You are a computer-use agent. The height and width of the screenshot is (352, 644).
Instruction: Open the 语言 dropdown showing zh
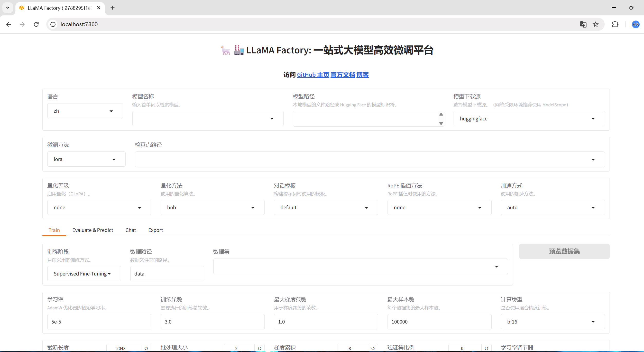tap(85, 111)
